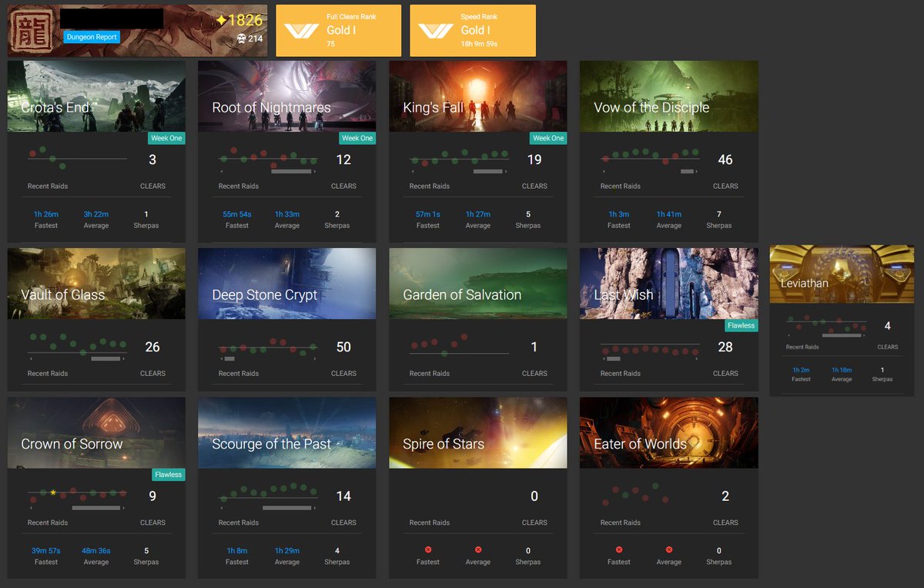Click the 50 clears count on Deep Stone Crypt
This screenshot has height=588, width=924.
pos(343,348)
